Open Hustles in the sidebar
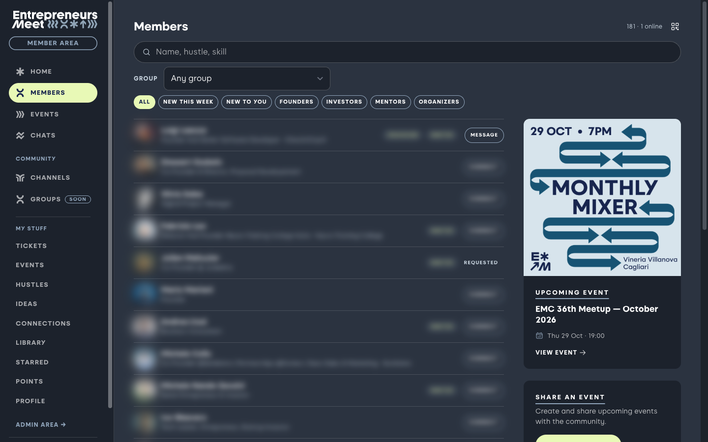 click(32, 284)
